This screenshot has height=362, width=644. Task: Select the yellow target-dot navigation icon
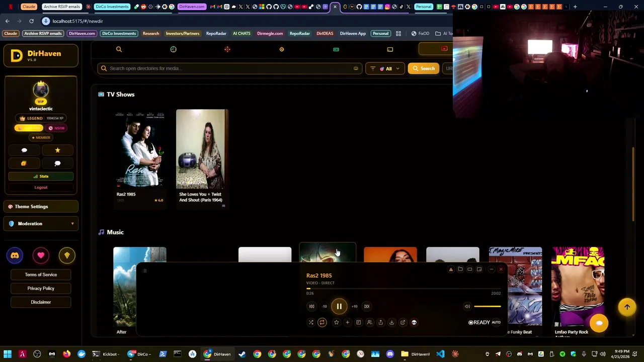point(282,49)
